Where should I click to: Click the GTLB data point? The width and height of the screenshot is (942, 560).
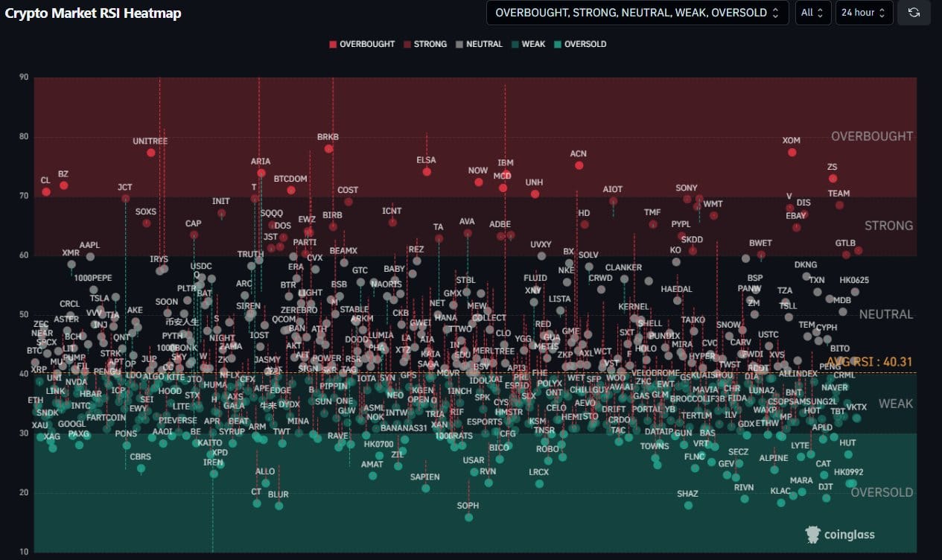pos(846,255)
